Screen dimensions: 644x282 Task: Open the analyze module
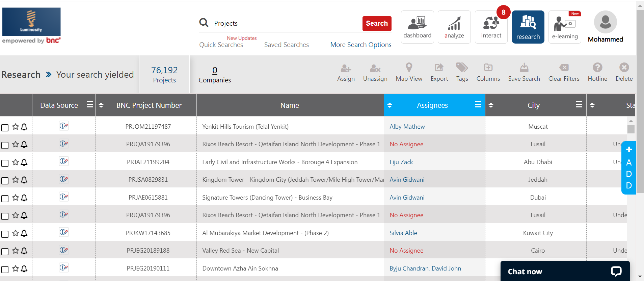(454, 27)
